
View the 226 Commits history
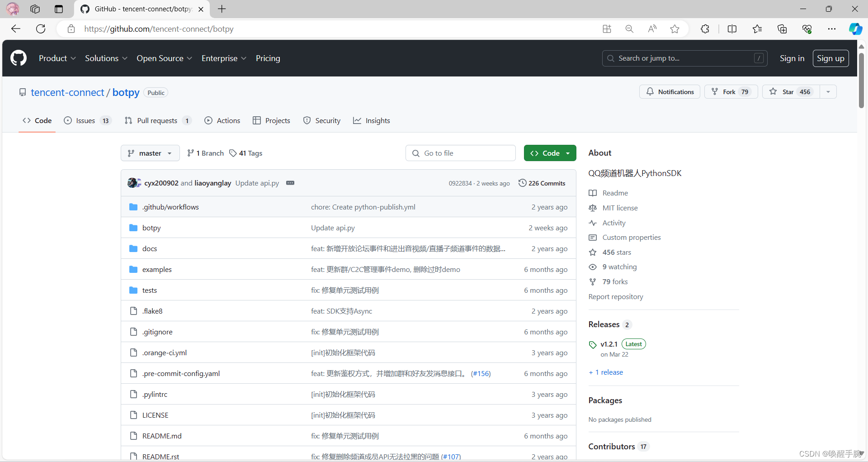pyautogui.click(x=542, y=183)
